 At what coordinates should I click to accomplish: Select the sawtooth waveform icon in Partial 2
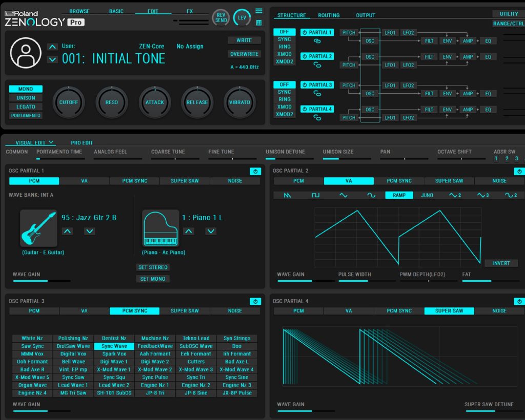point(287,195)
